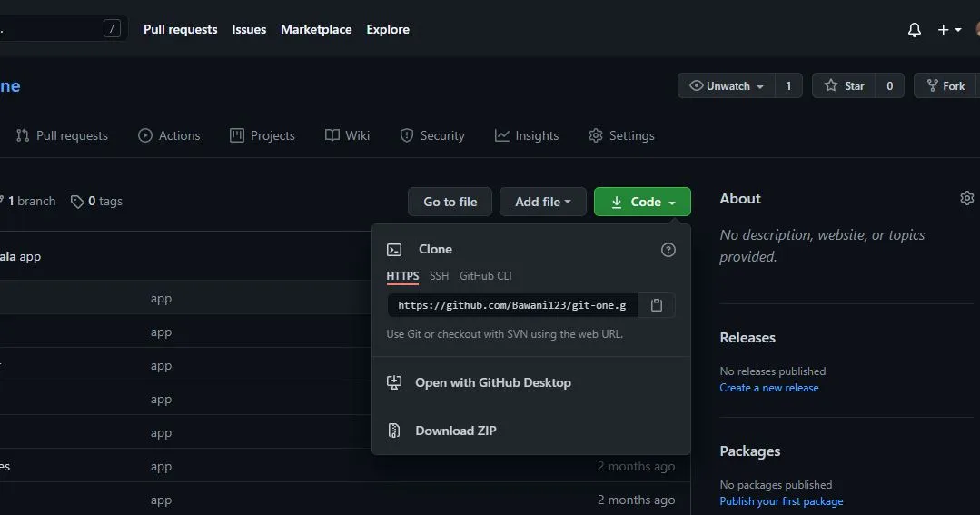
Task: Click "Use Git or checkout with SVN" text
Action: (x=505, y=334)
